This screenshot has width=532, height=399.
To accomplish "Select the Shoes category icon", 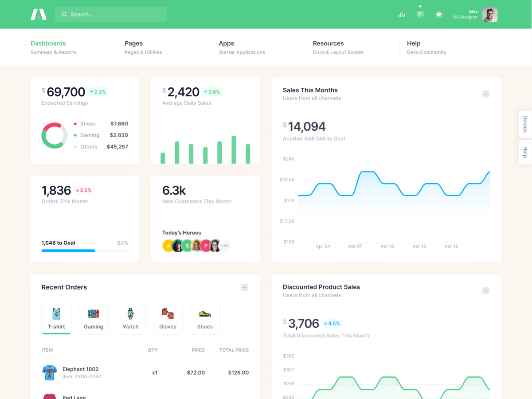I will click(205, 318).
